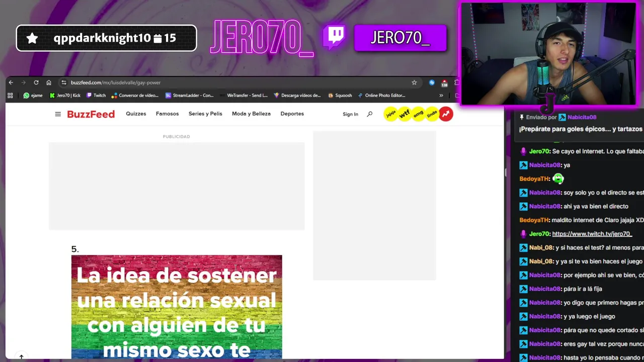Click BedoyaTH username beside the emote
This screenshot has height=362, width=644.
coord(534,178)
